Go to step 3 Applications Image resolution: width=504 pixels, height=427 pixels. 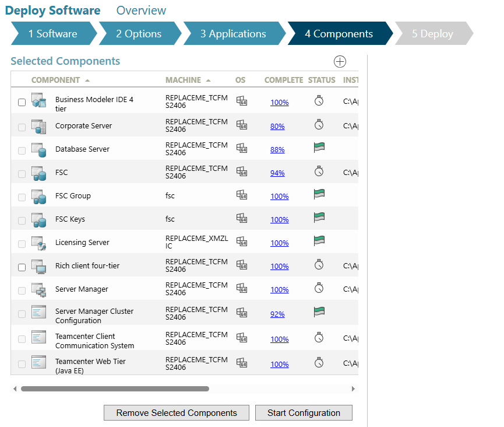(x=234, y=33)
